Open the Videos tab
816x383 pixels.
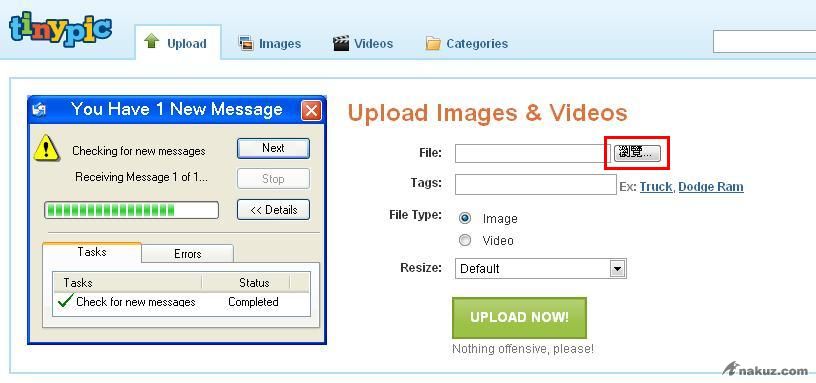[363, 43]
